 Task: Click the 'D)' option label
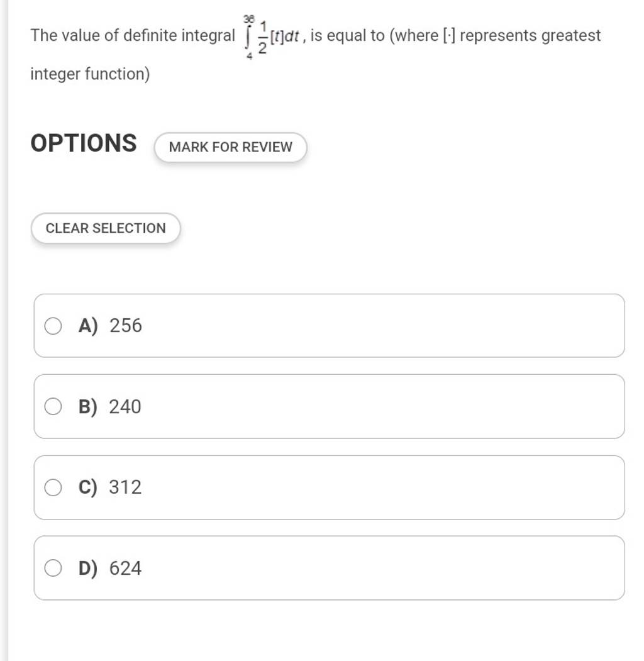pos(88,569)
